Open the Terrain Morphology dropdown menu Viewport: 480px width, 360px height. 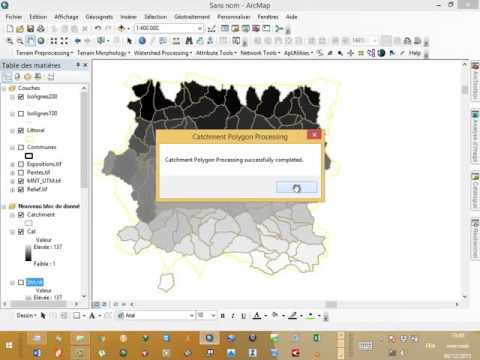[x=103, y=53]
